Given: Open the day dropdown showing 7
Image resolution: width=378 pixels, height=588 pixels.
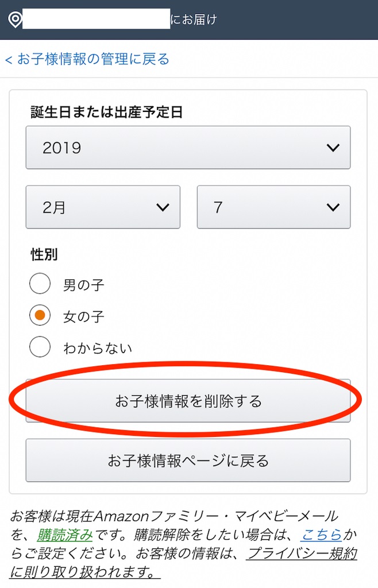Looking at the screenshot, I should coord(274,207).
